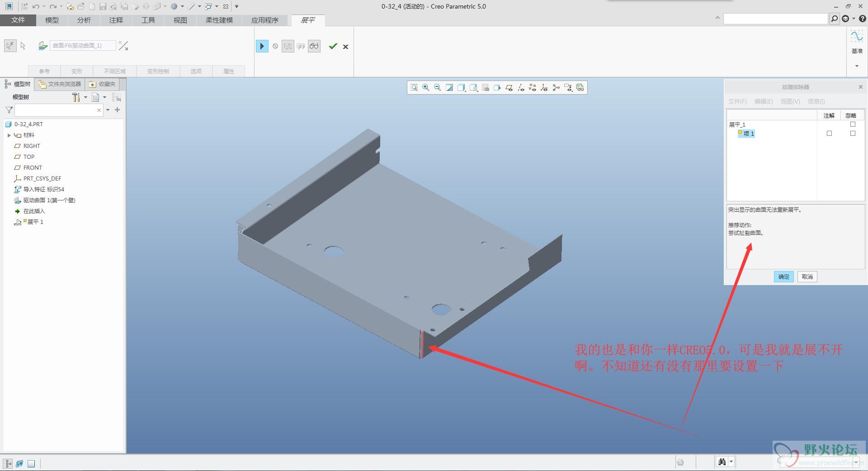Click close window X icon in quick access toolbar
868x471 pixels.
[x=226, y=6]
